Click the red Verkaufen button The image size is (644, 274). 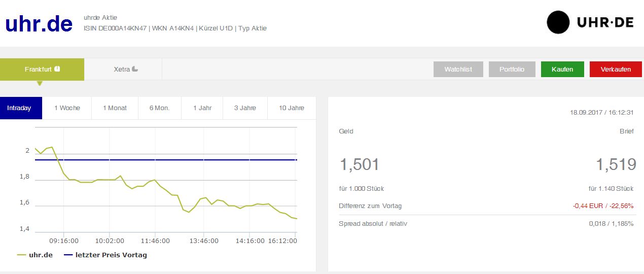click(x=616, y=70)
